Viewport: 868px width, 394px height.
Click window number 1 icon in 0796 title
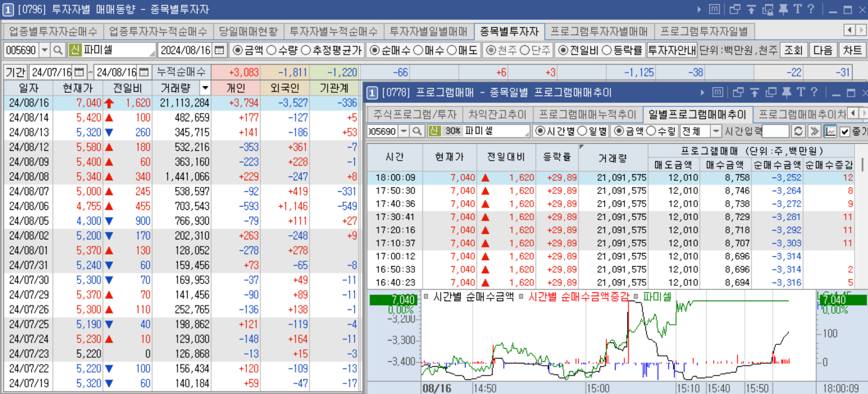9,9
